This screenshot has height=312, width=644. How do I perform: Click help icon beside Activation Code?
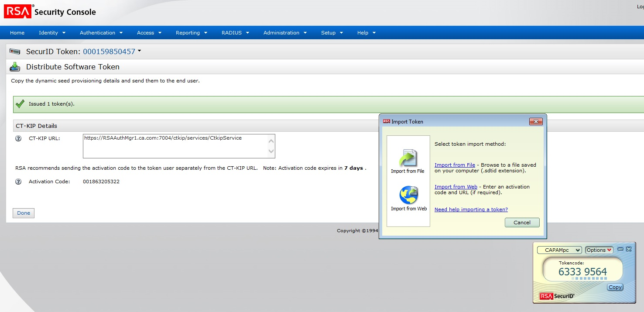[x=18, y=182]
